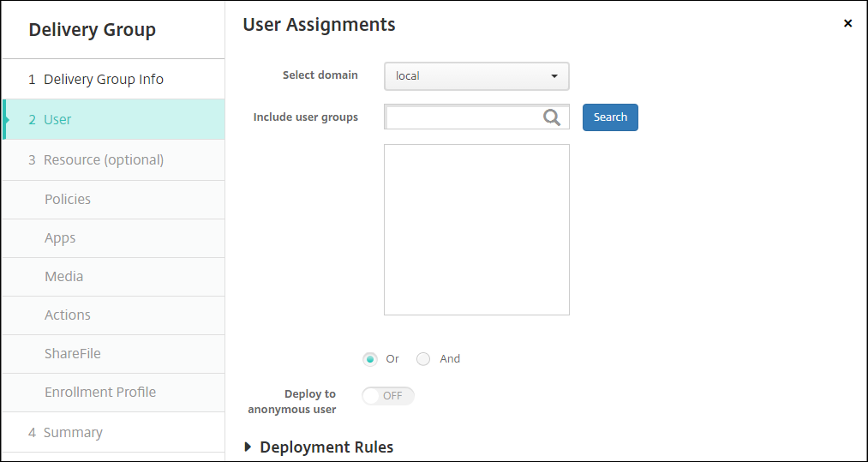Image resolution: width=868 pixels, height=462 pixels.
Task: Select Policies in the sidebar
Action: (x=68, y=199)
